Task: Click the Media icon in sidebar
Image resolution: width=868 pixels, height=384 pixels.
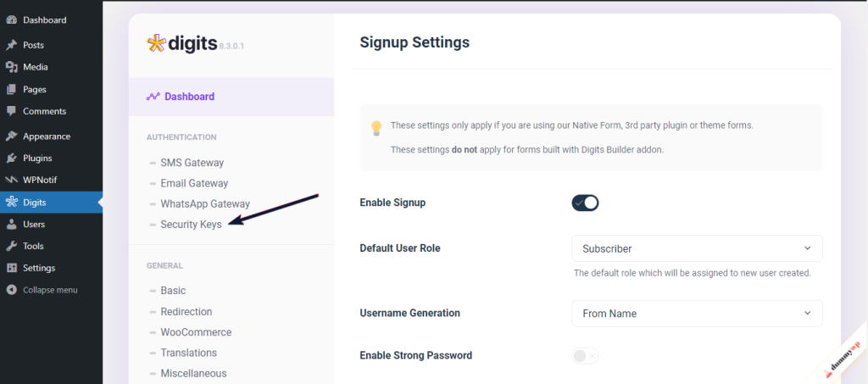Action: (11, 67)
